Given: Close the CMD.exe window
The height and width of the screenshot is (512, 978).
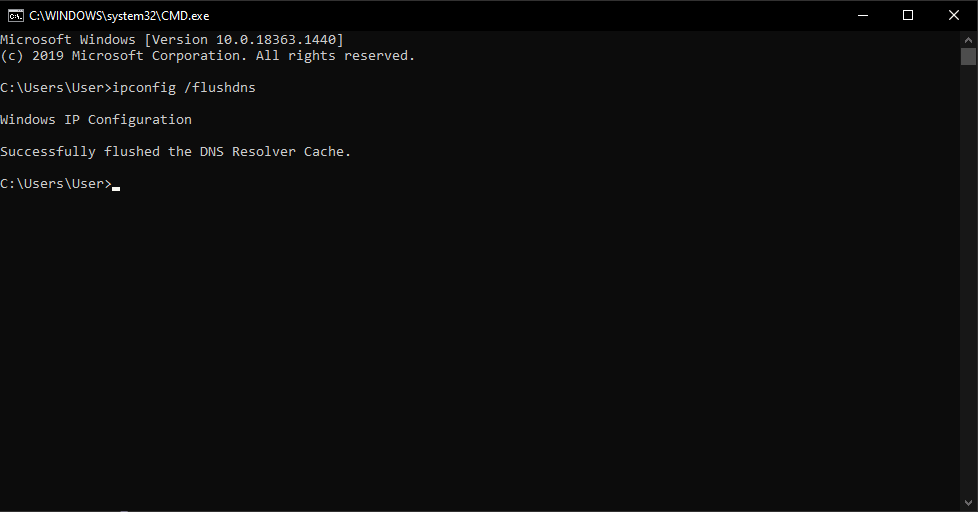Looking at the screenshot, I should tap(954, 15).
